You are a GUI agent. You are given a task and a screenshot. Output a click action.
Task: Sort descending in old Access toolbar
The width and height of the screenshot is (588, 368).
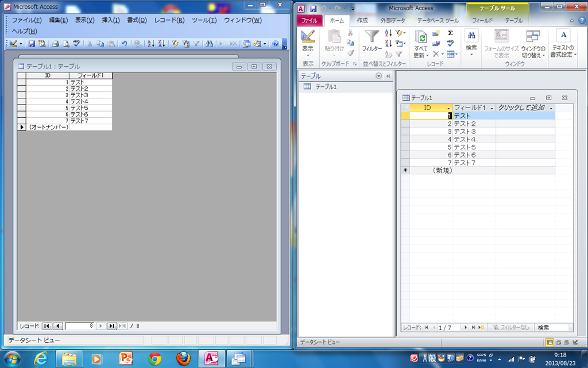point(161,44)
